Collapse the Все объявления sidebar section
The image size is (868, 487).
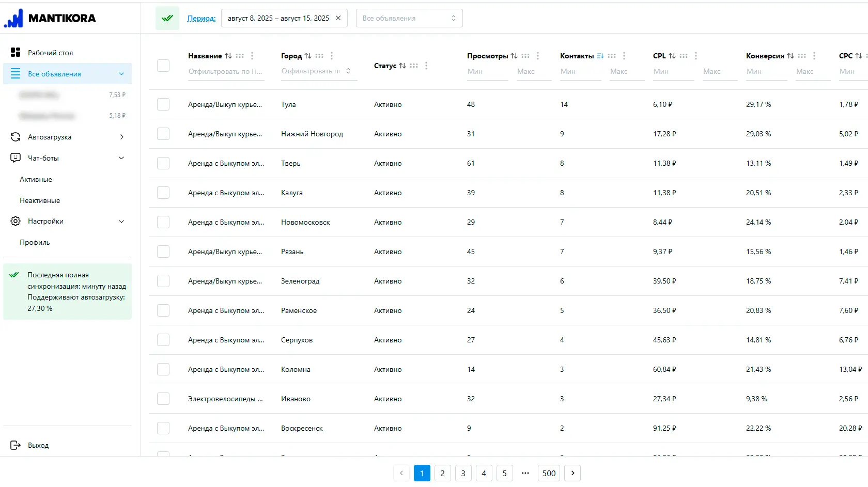(121, 74)
